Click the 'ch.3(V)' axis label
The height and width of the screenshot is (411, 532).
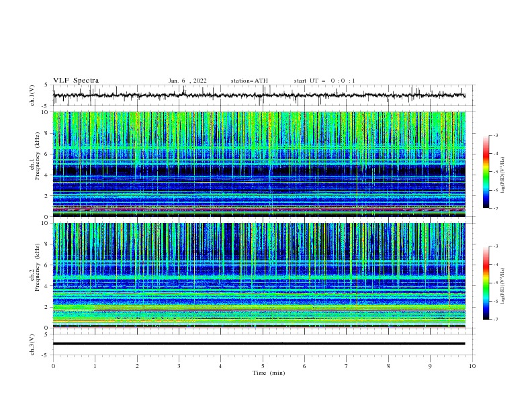pyautogui.click(x=32, y=345)
